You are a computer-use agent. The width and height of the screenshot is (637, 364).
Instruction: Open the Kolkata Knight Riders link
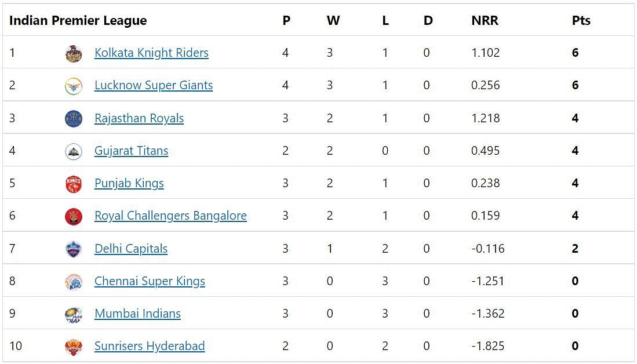(151, 53)
